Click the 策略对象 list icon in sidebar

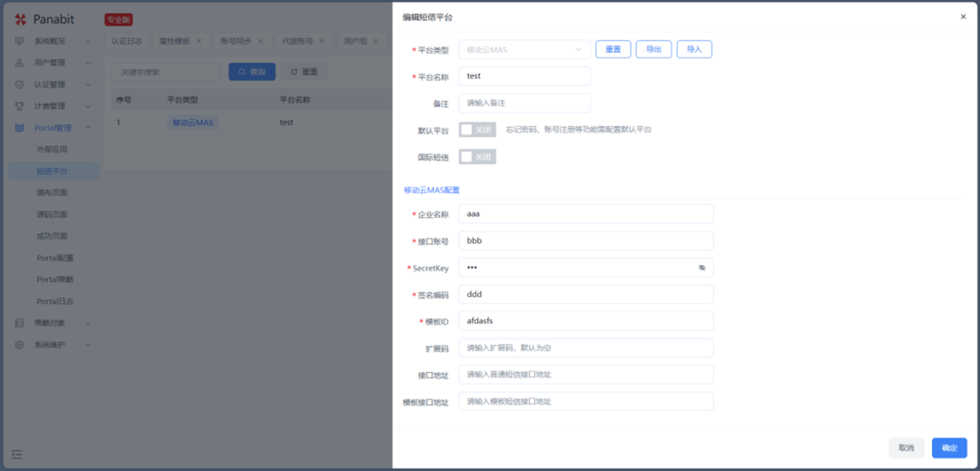(x=19, y=323)
